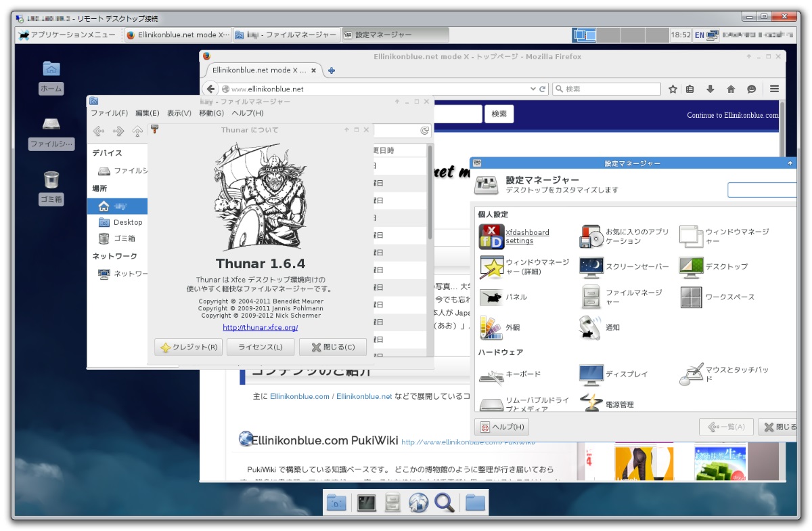Click the 検索 button on the webpage
The image size is (812, 531).
[499, 114]
